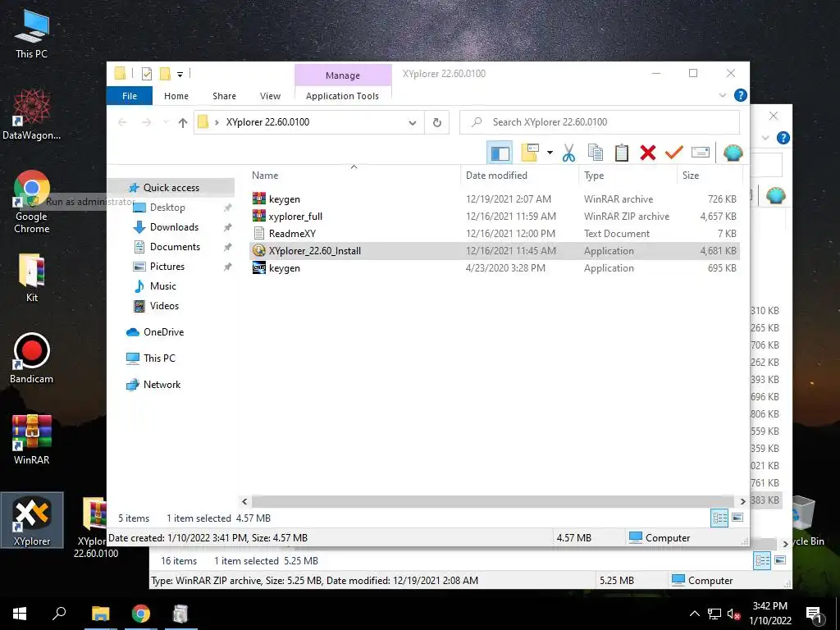840x630 pixels.
Task: Open Network in the navigation pane
Action: click(x=162, y=385)
